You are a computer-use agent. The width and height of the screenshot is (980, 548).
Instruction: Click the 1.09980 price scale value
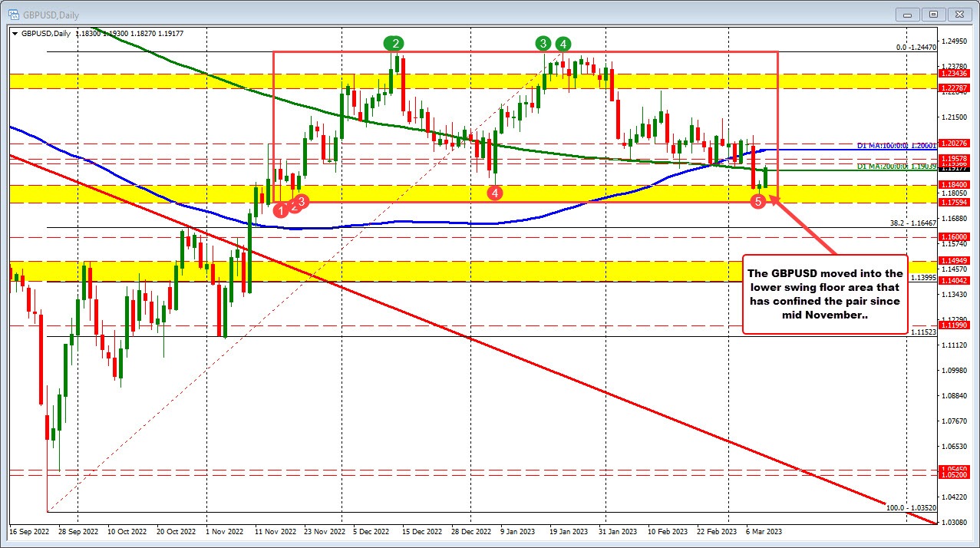pyautogui.click(x=954, y=370)
